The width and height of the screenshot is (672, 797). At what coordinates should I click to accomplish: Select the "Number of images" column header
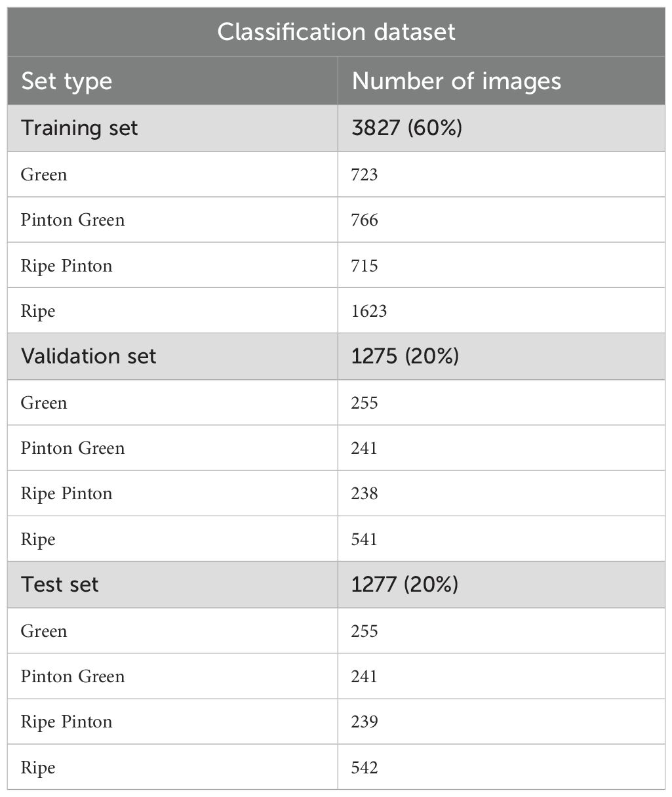pos(456,81)
